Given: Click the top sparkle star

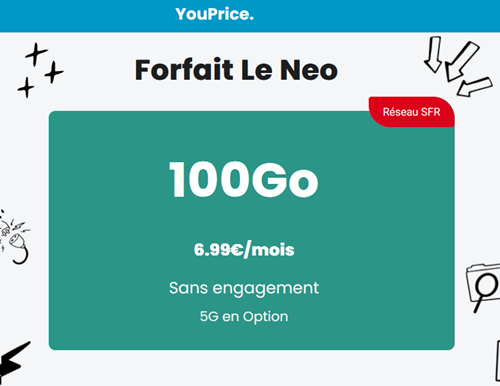Looking at the screenshot, I should [36, 54].
